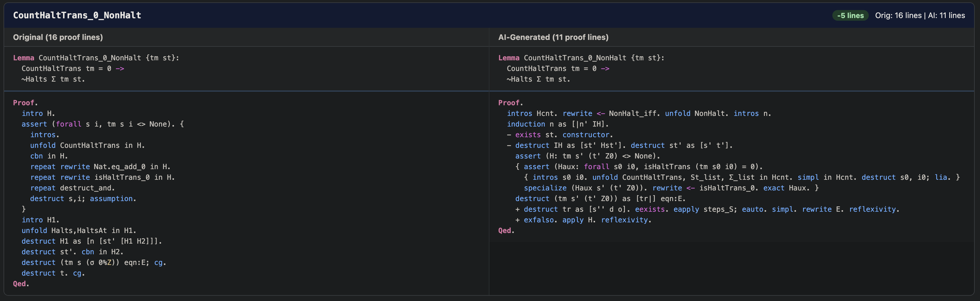Screen dimensions: 980x301
Task: Click the "repeat rewrite isHaltTrans_0 in H." line
Action: pyautogui.click(x=102, y=177)
